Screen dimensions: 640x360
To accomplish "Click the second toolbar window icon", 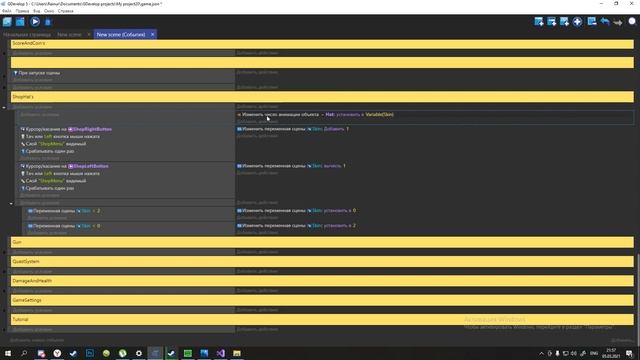I will pyautogui.click(x=20, y=22).
